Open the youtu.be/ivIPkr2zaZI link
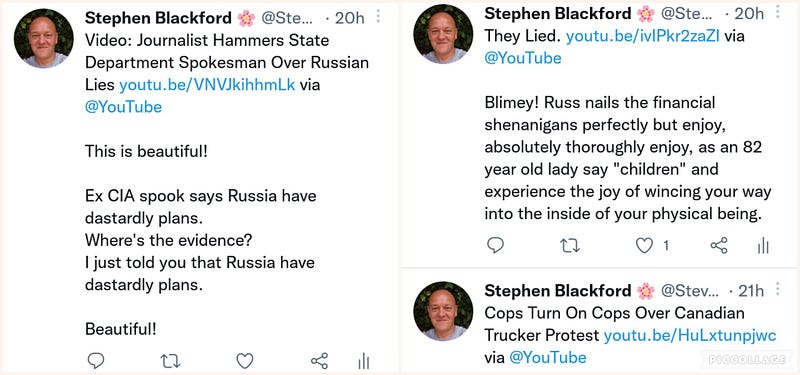Viewport: 800px width, 375px height. coord(643,36)
